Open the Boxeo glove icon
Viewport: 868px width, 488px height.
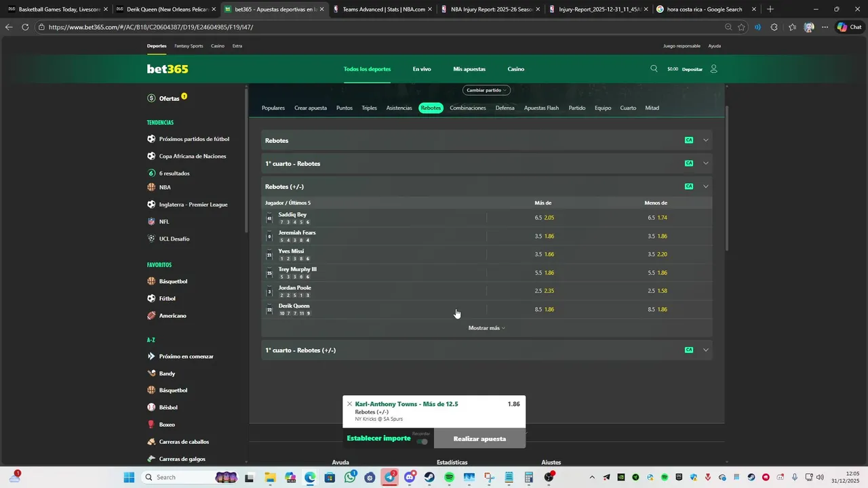pyautogui.click(x=151, y=424)
